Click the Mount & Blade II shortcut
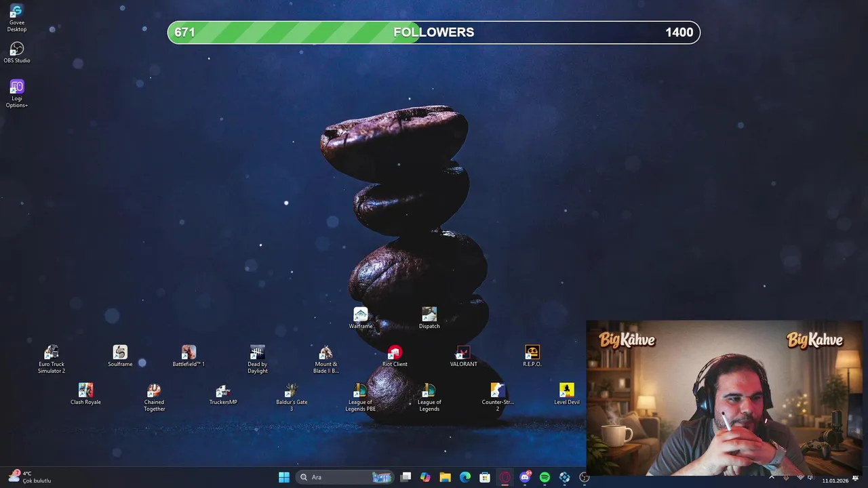The height and width of the screenshot is (488, 868). [326, 359]
